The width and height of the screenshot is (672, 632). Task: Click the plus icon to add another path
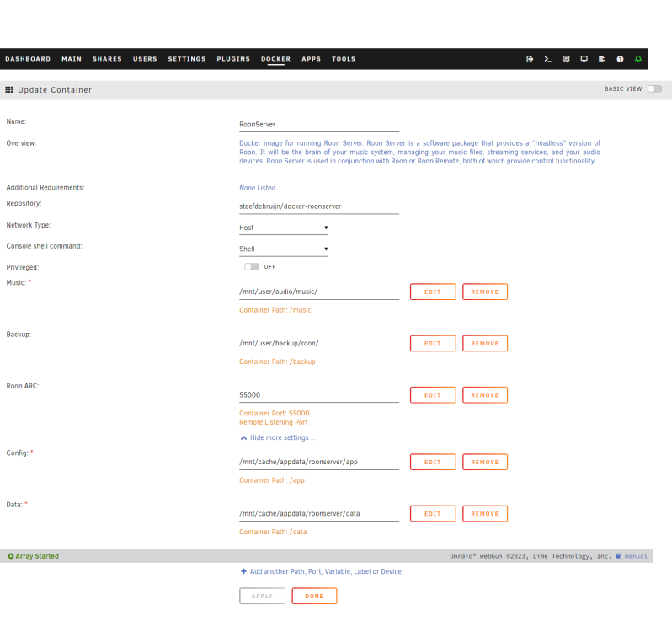click(x=243, y=571)
